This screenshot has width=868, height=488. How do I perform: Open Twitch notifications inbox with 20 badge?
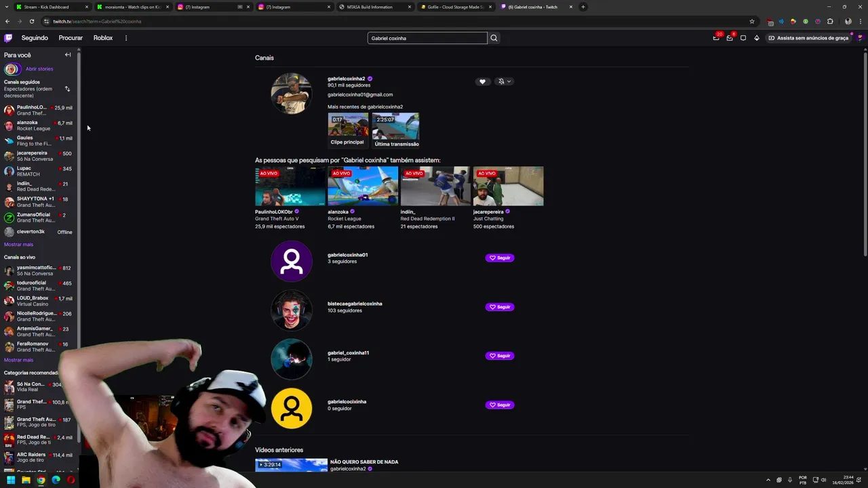pos(716,38)
